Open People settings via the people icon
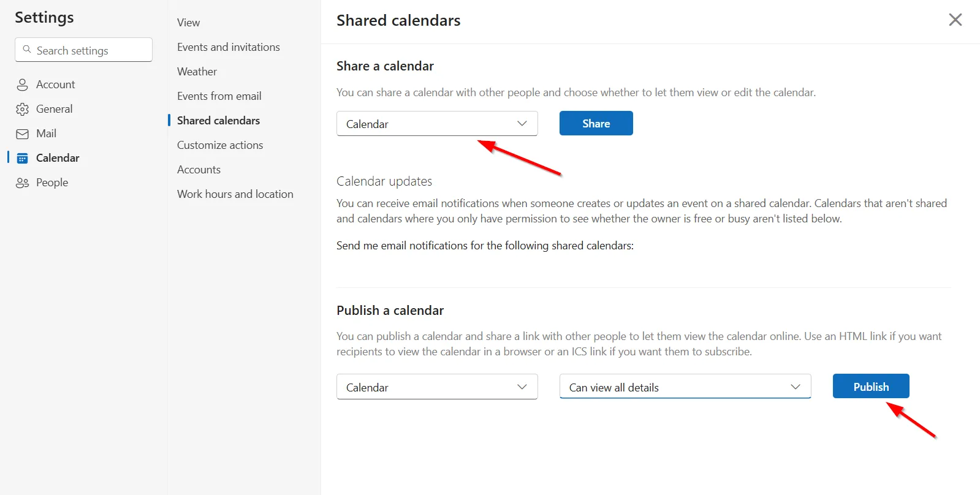The height and width of the screenshot is (495, 980). (23, 182)
